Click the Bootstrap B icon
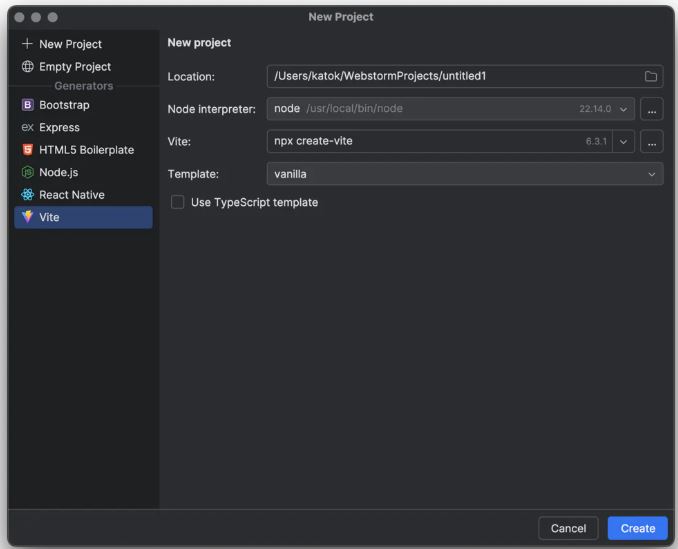This screenshot has width=678, height=549. click(27, 105)
